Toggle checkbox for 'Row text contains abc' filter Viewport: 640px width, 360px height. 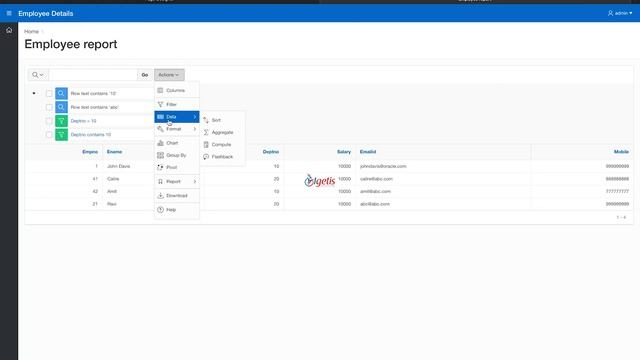(x=49, y=107)
